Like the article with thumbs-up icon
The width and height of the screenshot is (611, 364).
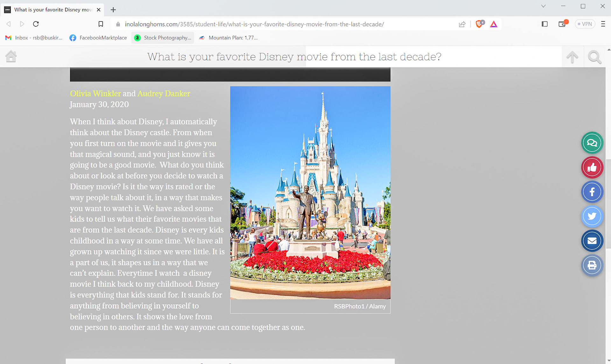coord(592,167)
